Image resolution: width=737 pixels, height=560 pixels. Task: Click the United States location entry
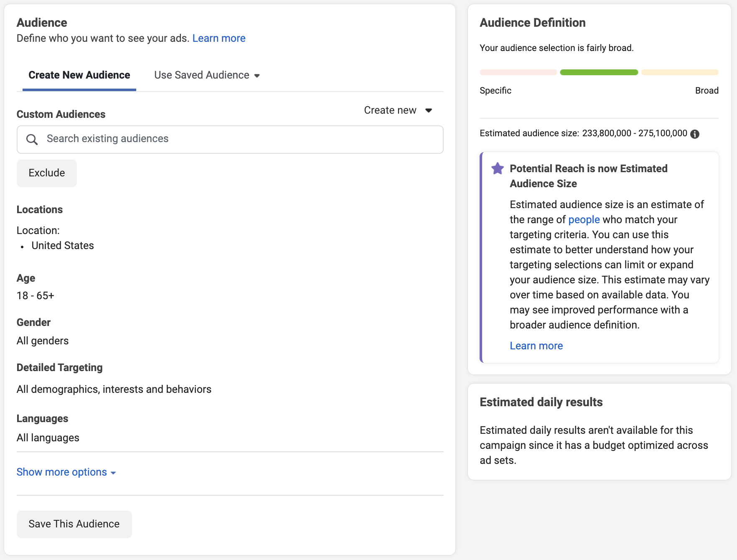63,246
